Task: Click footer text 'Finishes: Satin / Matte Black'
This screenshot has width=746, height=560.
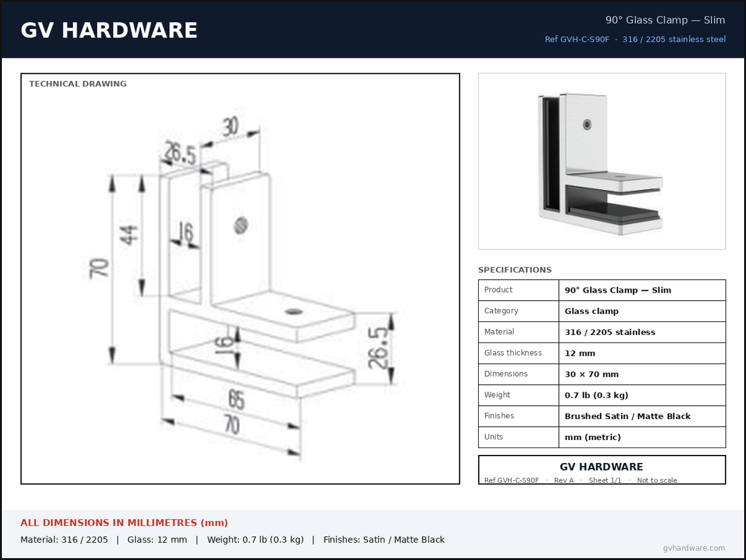Action: click(384, 539)
